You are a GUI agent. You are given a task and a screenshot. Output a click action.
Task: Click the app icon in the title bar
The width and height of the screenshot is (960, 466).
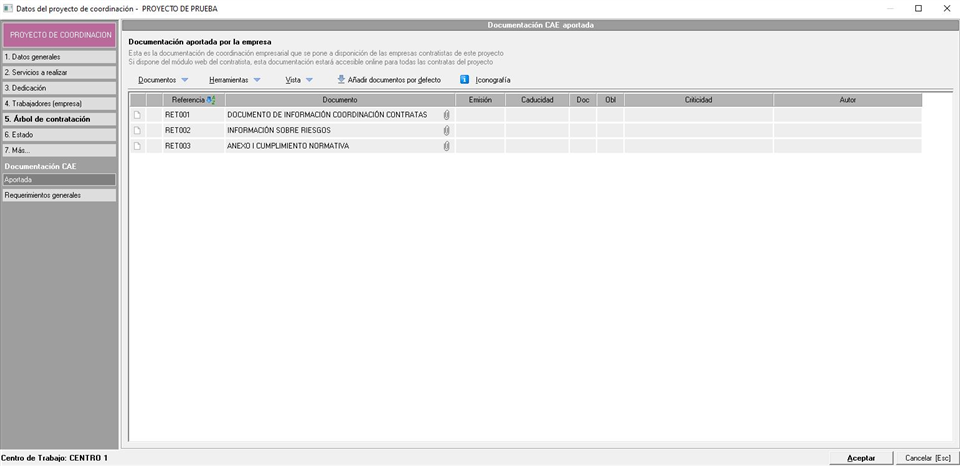pyautogui.click(x=7, y=9)
